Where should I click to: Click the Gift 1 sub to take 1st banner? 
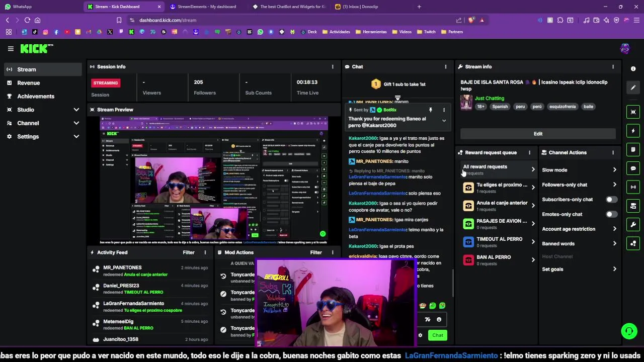point(398,84)
